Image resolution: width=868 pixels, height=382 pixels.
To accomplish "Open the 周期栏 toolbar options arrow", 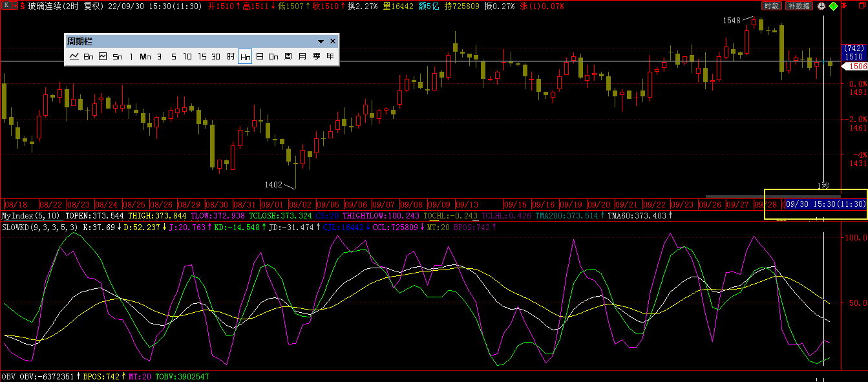I will coord(321,41).
